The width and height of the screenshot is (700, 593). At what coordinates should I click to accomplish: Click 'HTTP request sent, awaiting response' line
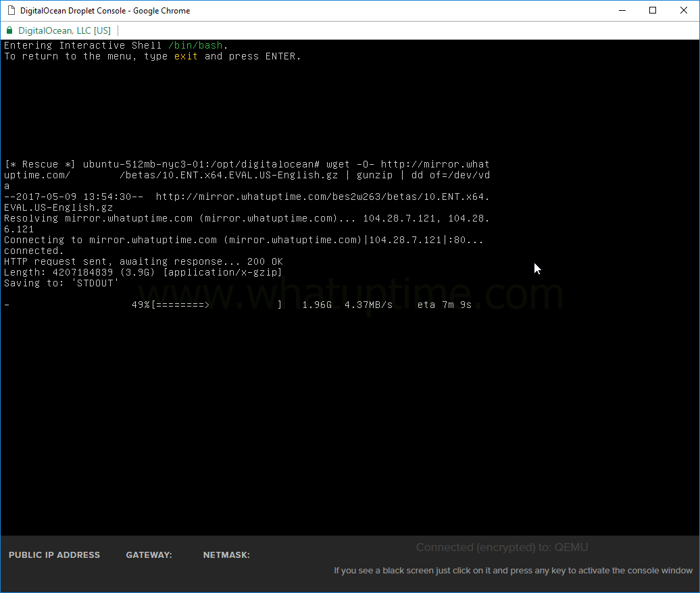[143, 261]
